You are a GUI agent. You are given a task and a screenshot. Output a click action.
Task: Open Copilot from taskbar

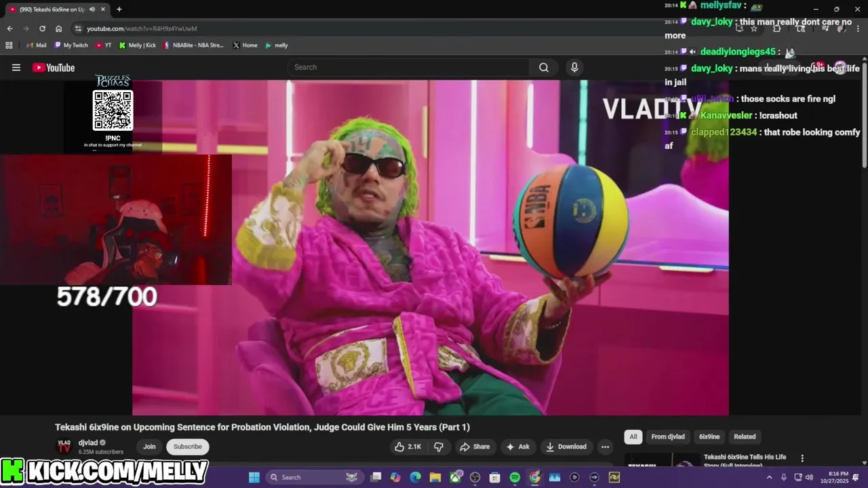click(x=396, y=477)
